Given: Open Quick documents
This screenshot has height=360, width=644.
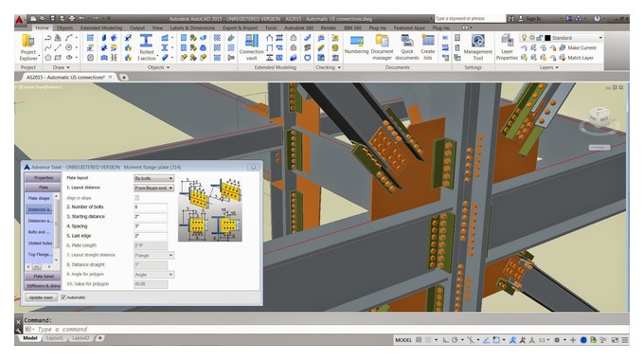Looking at the screenshot, I should [407, 47].
